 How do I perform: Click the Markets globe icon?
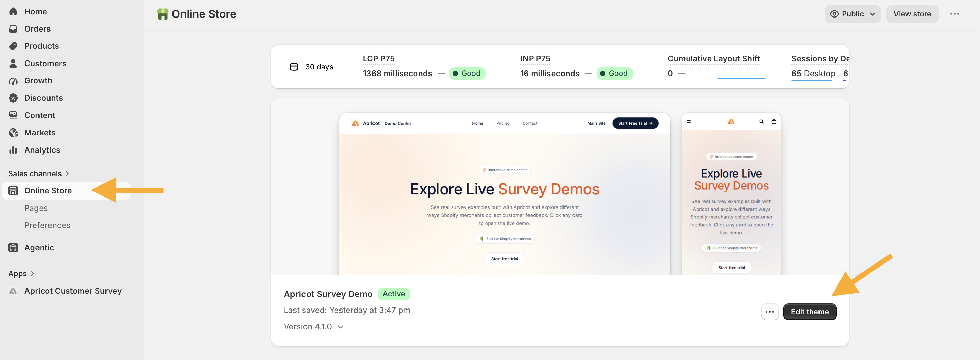tap(13, 132)
